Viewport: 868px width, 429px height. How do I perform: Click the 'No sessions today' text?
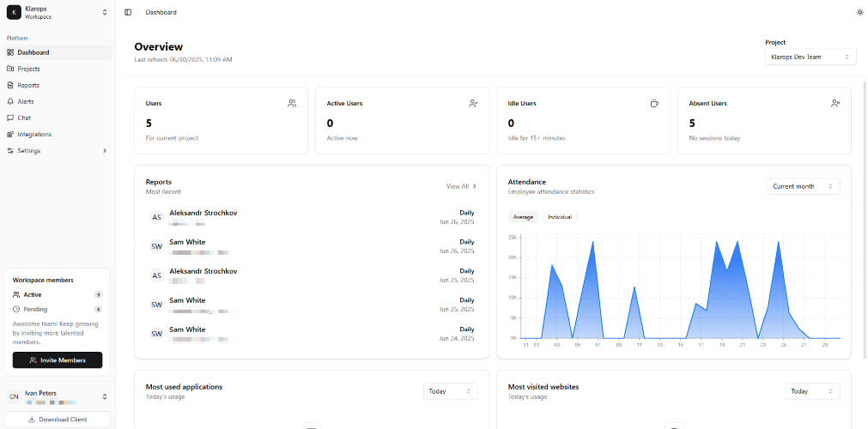[714, 138]
